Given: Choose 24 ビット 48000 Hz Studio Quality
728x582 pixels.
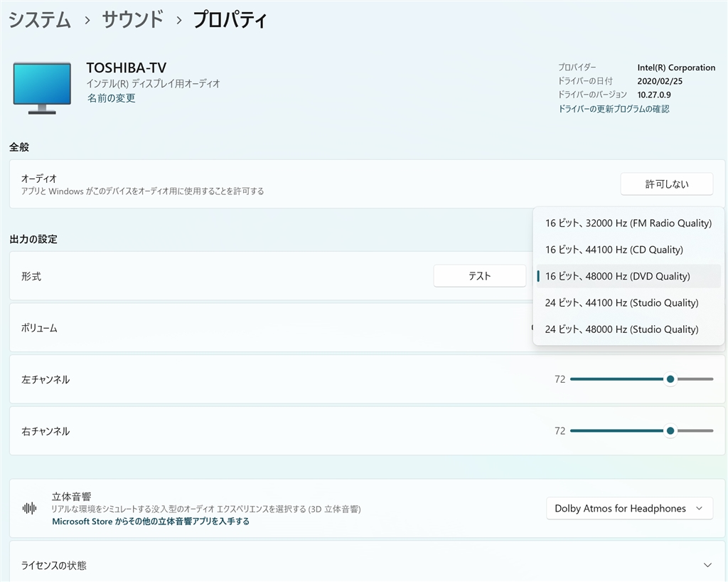Looking at the screenshot, I should [x=628, y=329].
